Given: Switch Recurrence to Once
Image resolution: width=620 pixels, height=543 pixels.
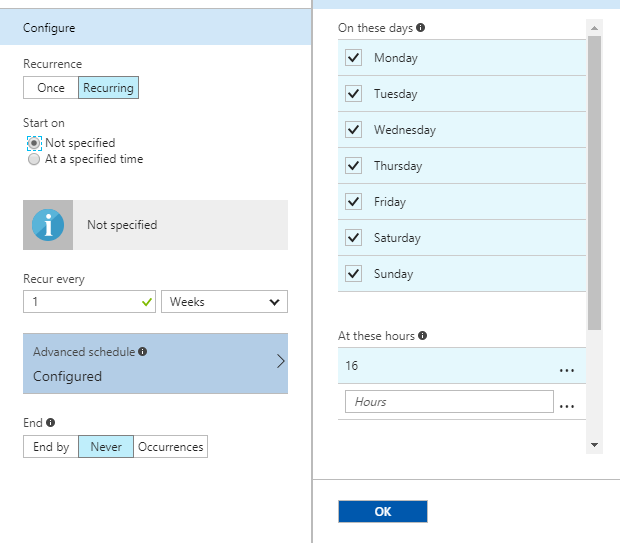Looking at the screenshot, I should tap(51, 88).
